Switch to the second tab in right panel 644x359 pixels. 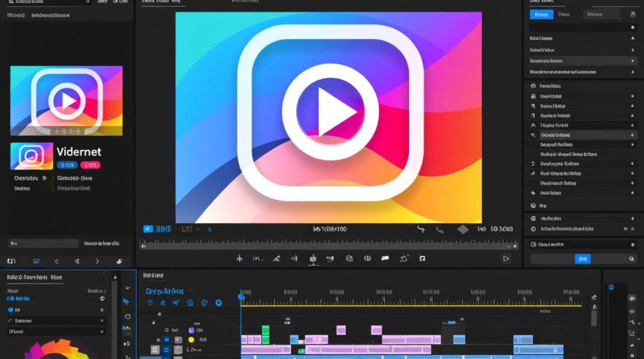coord(564,14)
